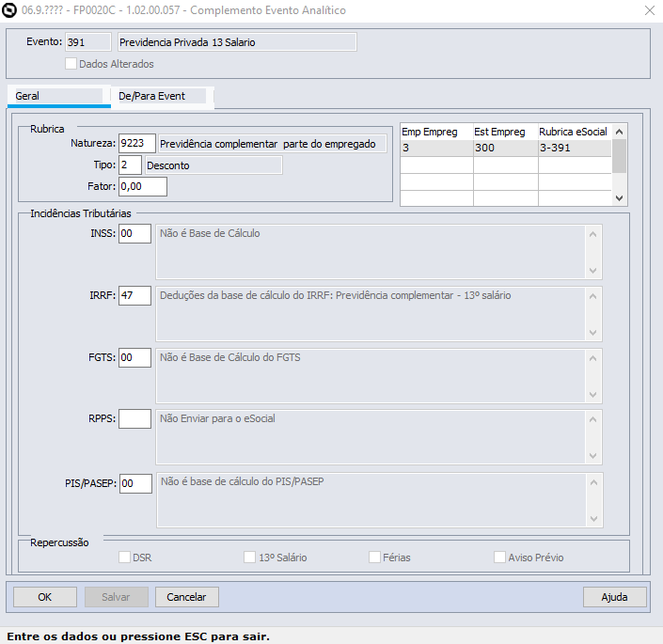663x644 pixels.
Task: Click the Previdencia Privada 13 Salario description field
Action: [x=237, y=42]
